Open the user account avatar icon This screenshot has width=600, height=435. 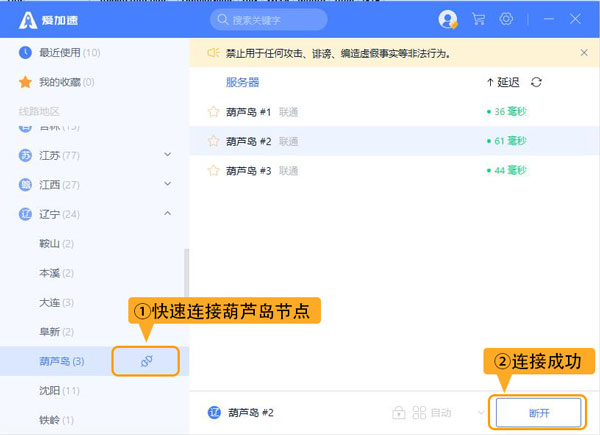[x=448, y=19]
